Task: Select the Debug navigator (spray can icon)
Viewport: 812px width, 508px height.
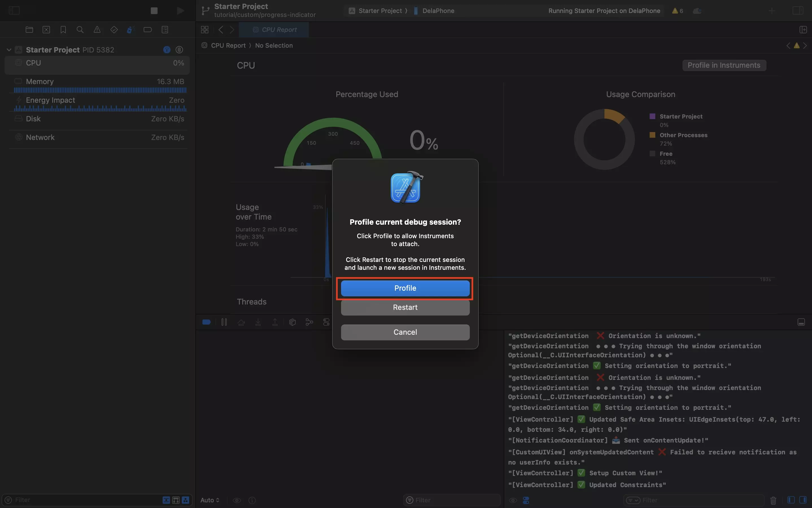Action: [x=131, y=30]
